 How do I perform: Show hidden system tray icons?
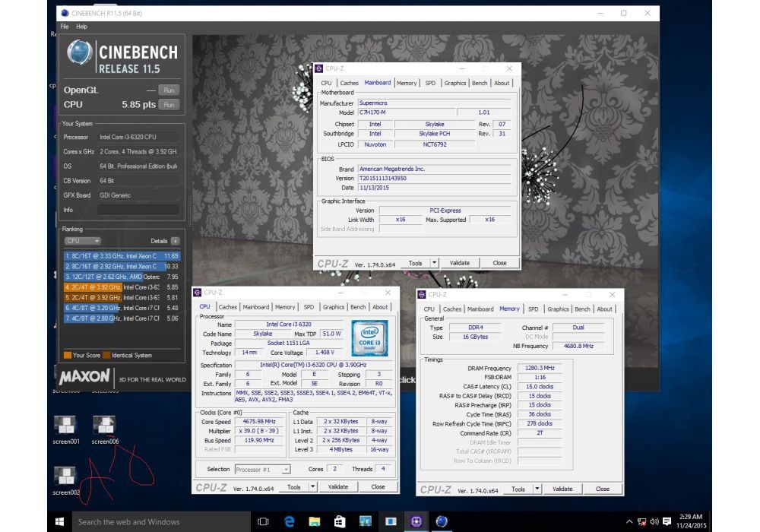pos(629,522)
